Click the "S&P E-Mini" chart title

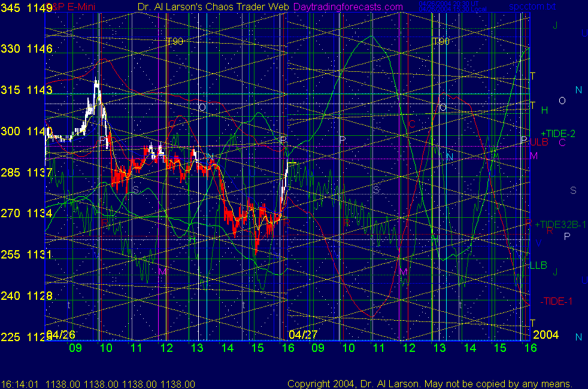pyautogui.click(x=71, y=7)
